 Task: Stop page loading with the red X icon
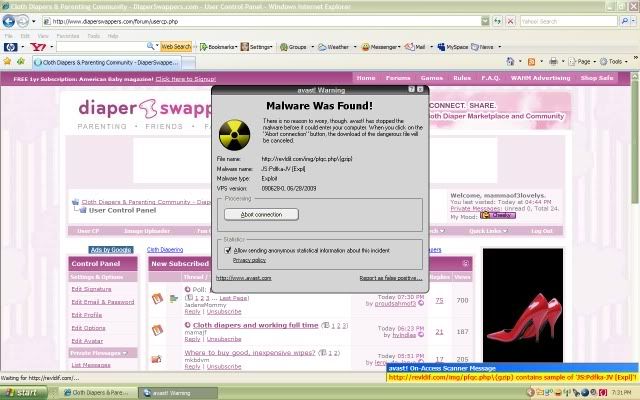[x=510, y=21]
